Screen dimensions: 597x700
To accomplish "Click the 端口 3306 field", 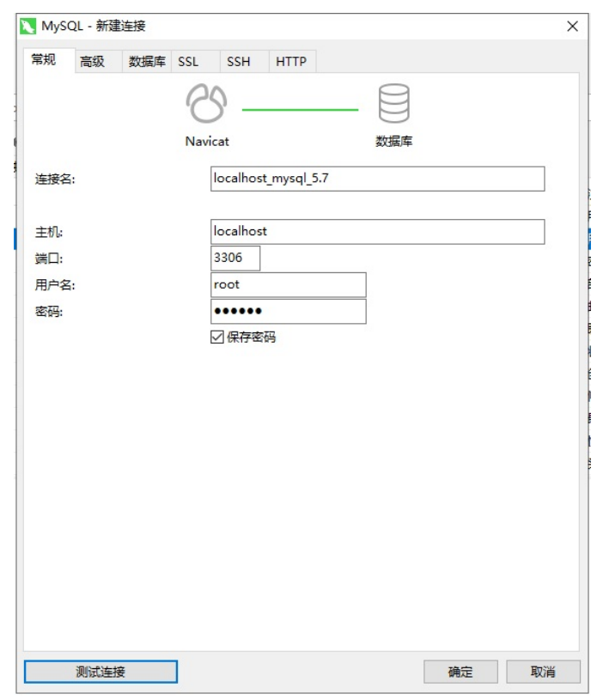I will tap(235, 258).
